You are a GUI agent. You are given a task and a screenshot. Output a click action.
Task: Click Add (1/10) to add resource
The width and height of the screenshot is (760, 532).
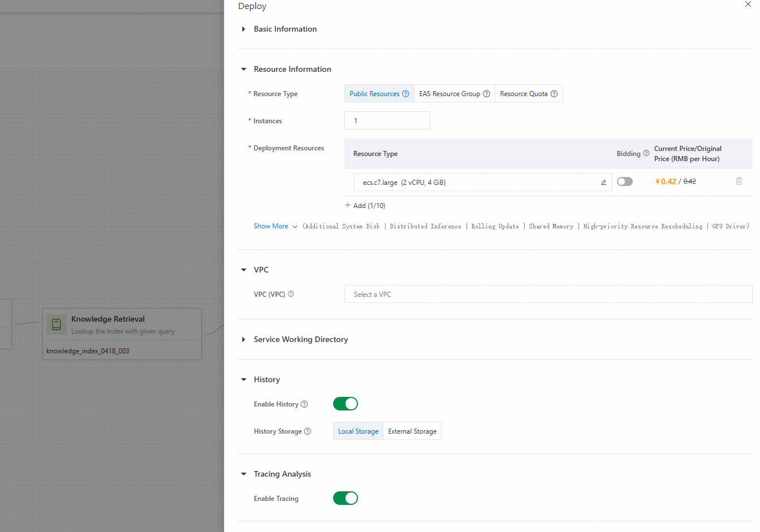[365, 206]
